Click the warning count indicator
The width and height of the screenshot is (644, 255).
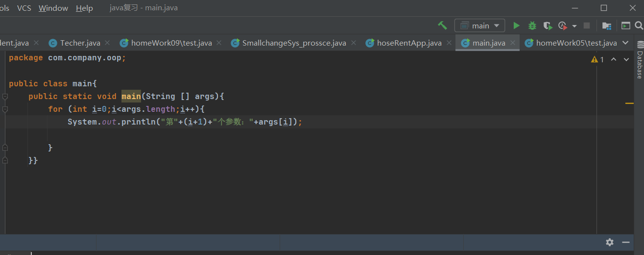coord(597,59)
